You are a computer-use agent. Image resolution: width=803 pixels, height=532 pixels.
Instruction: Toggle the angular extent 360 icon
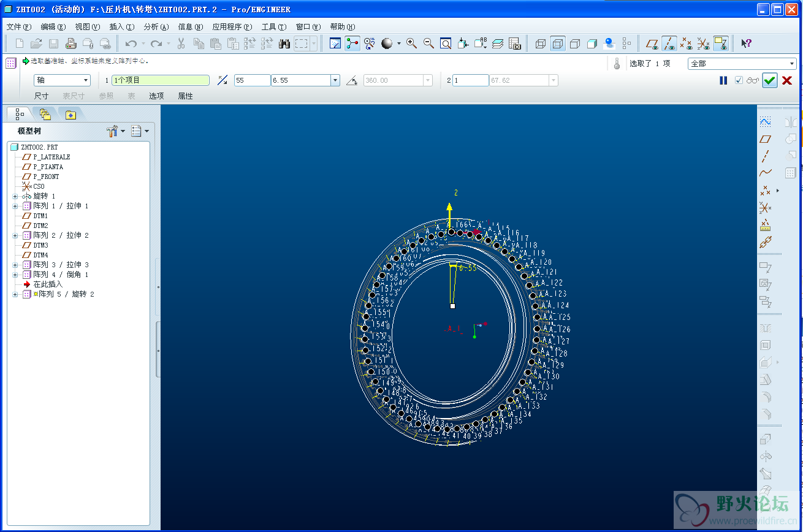coord(352,80)
